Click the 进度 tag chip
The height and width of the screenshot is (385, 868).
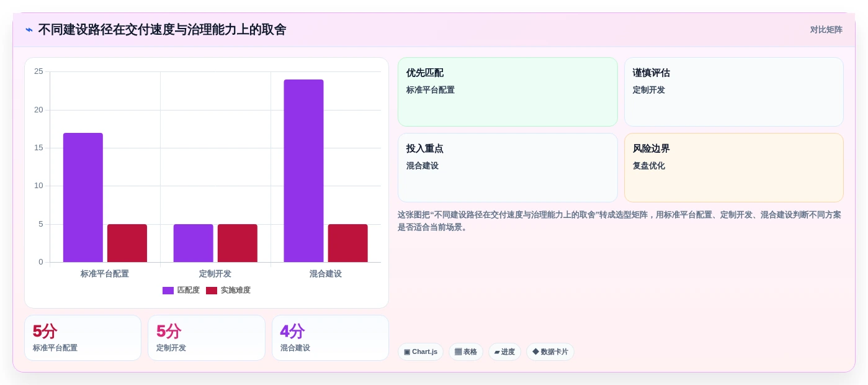(504, 352)
